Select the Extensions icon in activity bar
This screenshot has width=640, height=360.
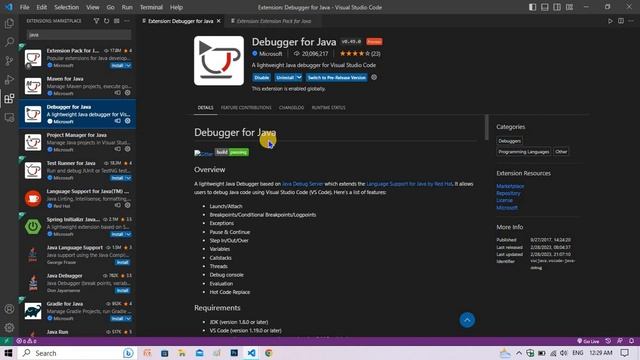[9, 98]
